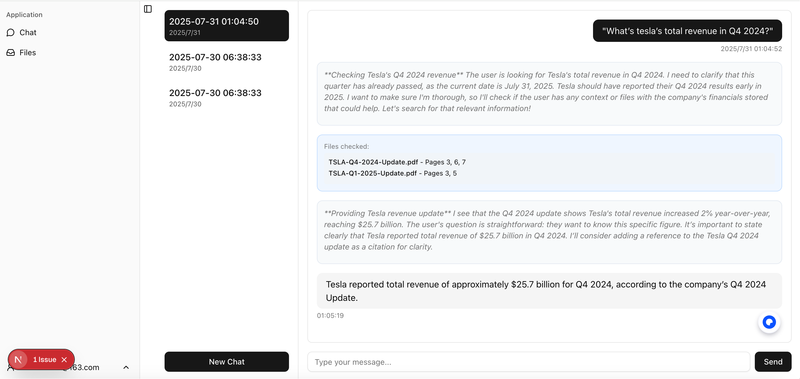This screenshot has height=379, width=800.
Task: Click the Send button
Action: (x=773, y=362)
